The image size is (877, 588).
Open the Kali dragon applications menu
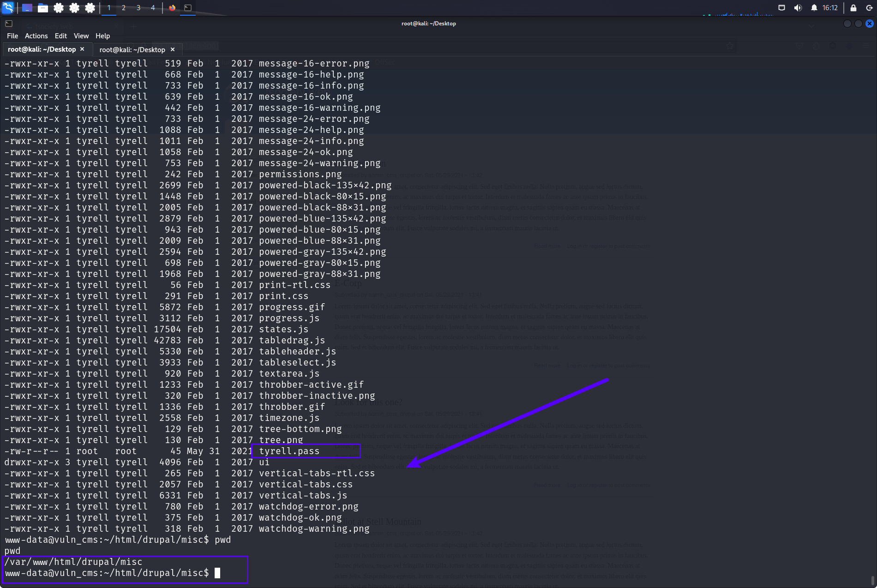[x=8, y=7]
